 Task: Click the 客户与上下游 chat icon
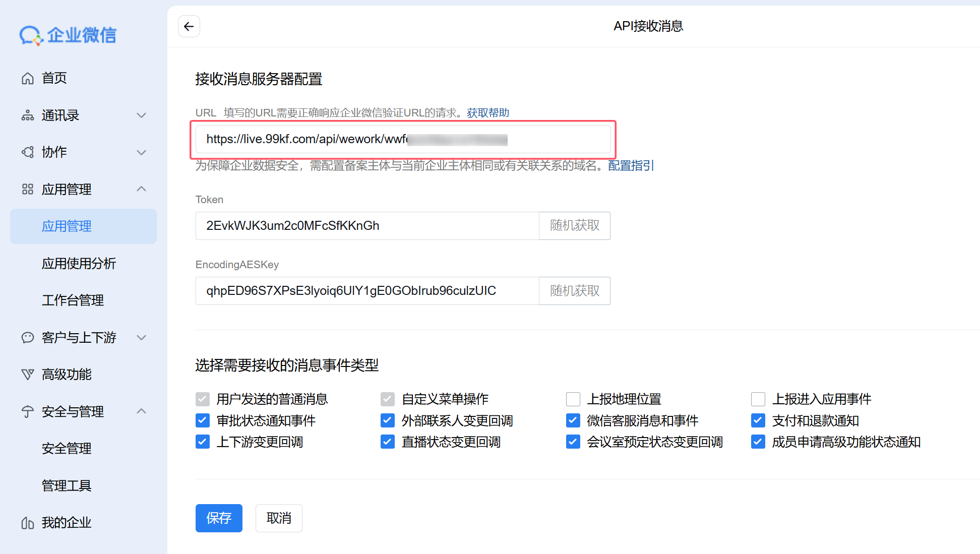tap(28, 337)
